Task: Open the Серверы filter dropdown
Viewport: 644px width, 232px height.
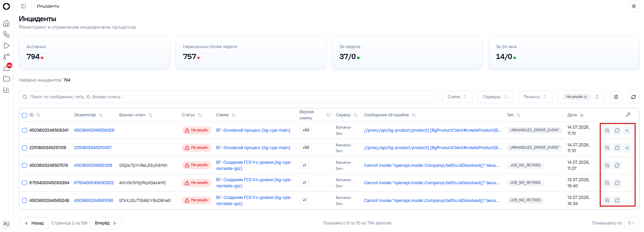Action: (495, 97)
